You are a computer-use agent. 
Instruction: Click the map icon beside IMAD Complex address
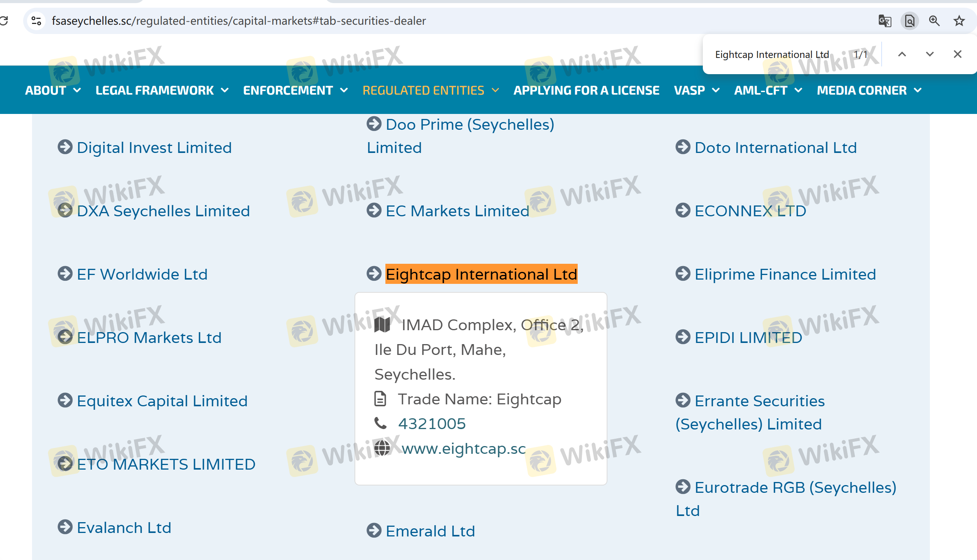[382, 324]
